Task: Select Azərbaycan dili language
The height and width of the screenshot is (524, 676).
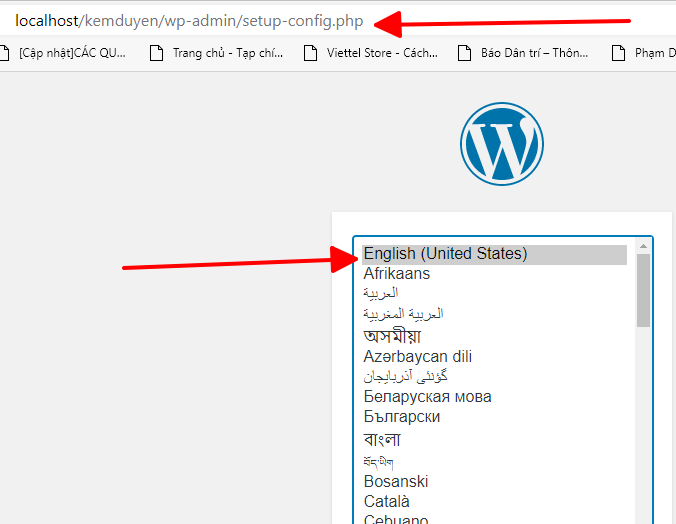Action: point(494,357)
